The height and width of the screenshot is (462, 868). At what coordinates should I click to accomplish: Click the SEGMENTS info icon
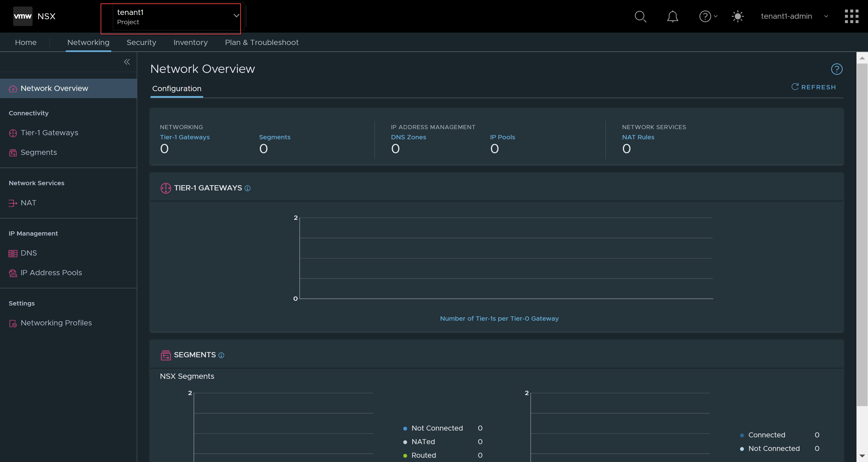point(221,355)
